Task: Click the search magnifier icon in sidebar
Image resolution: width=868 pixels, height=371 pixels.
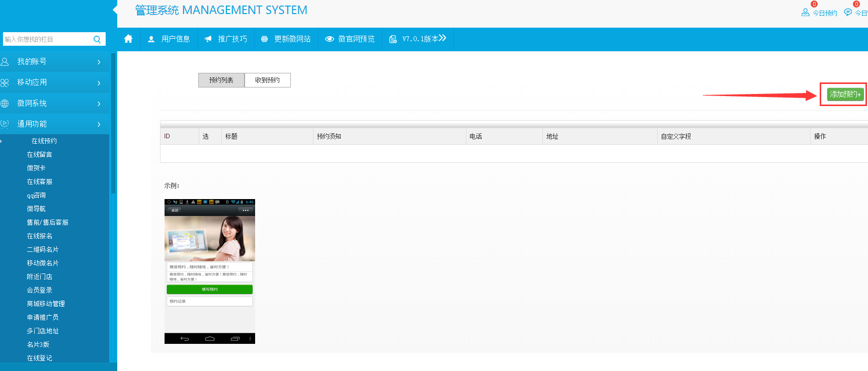Action: (97, 39)
